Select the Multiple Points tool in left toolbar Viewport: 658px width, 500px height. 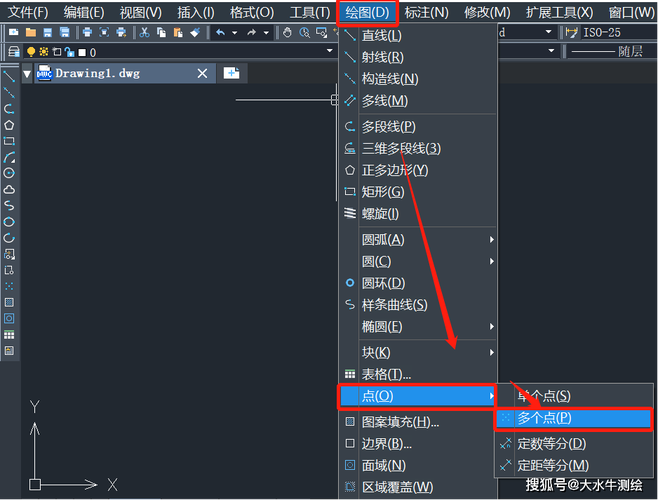9,286
